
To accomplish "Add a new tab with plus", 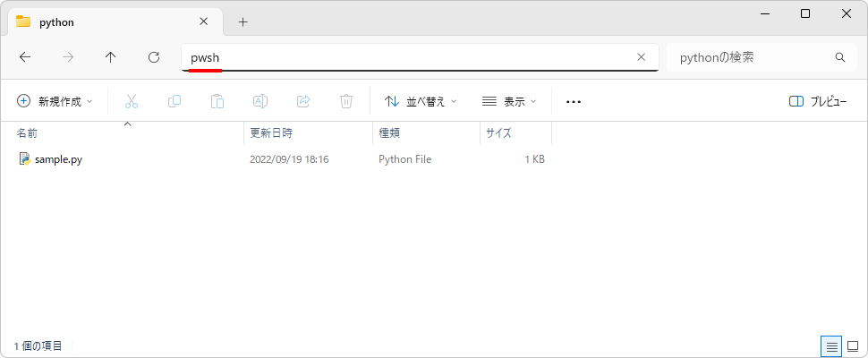I will (x=243, y=22).
